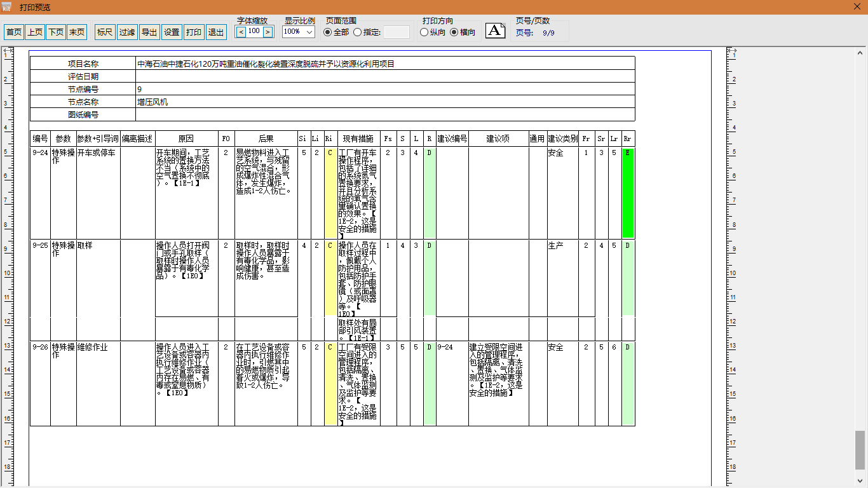Click the 建议项 column header

(x=498, y=138)
